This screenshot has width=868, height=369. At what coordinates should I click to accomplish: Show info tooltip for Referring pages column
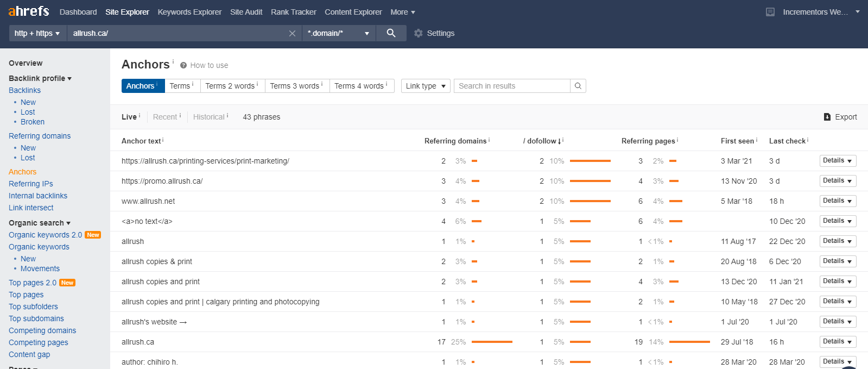click(677, 140)
